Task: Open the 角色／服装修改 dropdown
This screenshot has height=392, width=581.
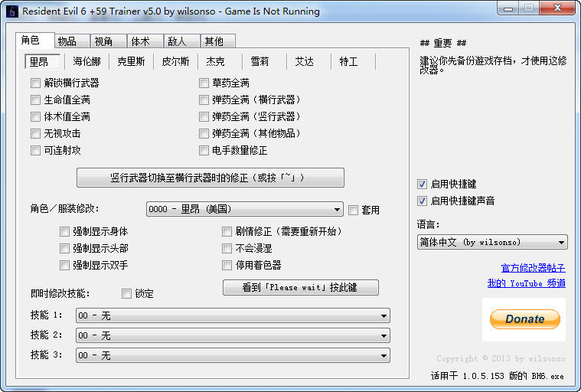Action: (x=244, y=209)
